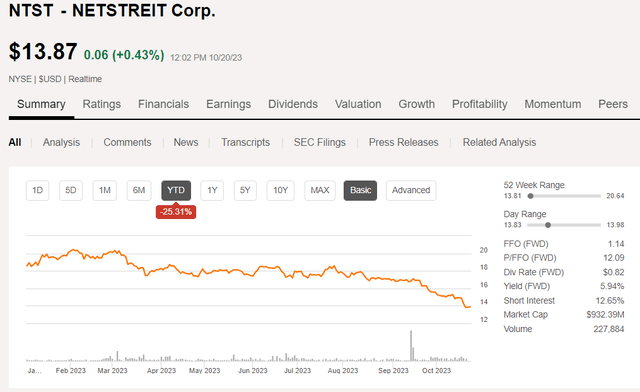The width and height of the screenshot is (640, 392).
Task: Set chart range to 1D
Action: pyautogui.click(x=38, y=190)
